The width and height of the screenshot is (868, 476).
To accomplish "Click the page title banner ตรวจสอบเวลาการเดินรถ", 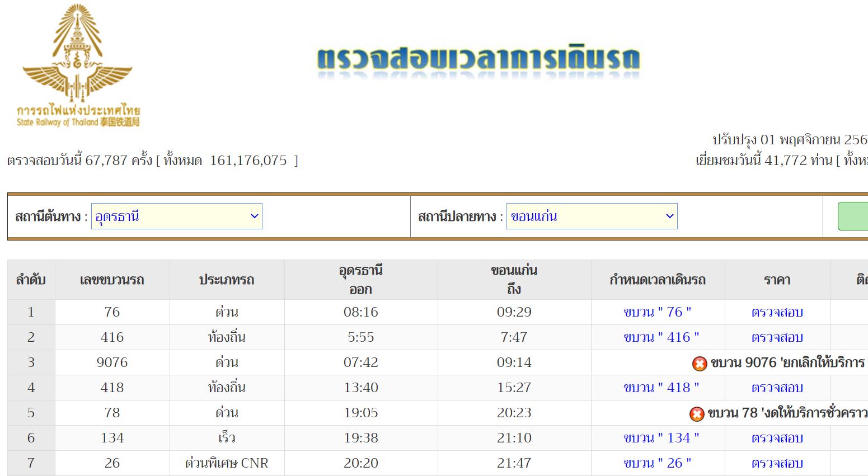I will [x=478, y=60].
